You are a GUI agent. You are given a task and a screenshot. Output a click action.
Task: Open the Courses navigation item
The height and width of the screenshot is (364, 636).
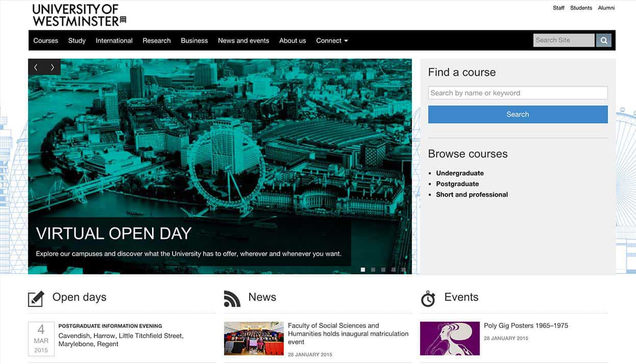tap(46, 41)
